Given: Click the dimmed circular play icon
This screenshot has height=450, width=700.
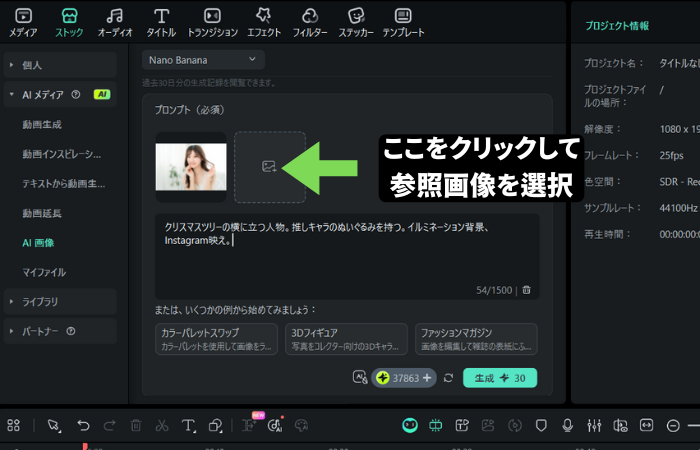Looking at the screenshot, I should pyautogui.click(x=515, y=425).
